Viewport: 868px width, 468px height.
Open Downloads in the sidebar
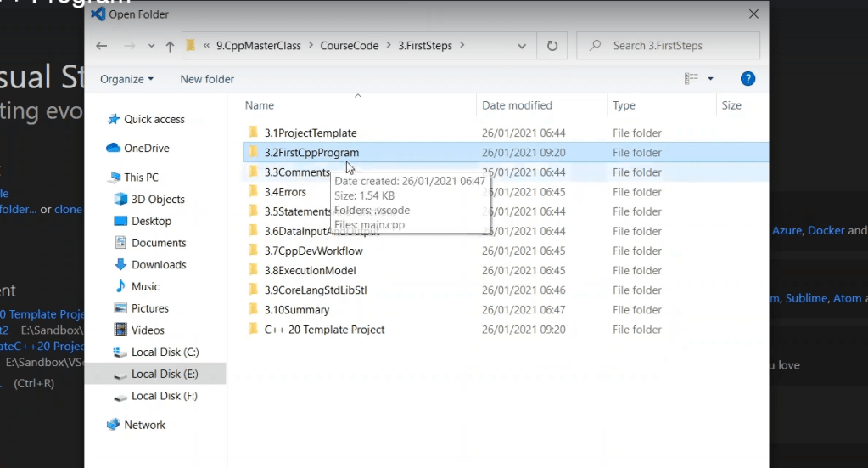click(159, 265)
